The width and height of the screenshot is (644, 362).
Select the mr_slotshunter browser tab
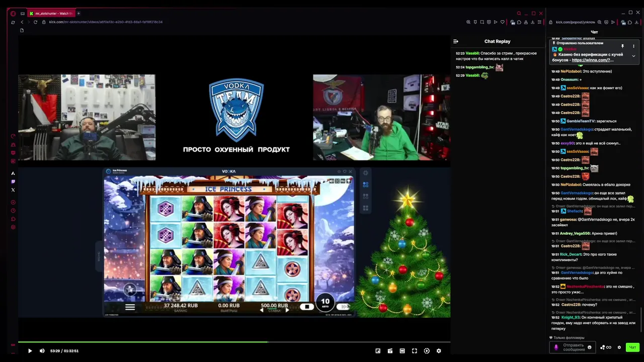51,14
